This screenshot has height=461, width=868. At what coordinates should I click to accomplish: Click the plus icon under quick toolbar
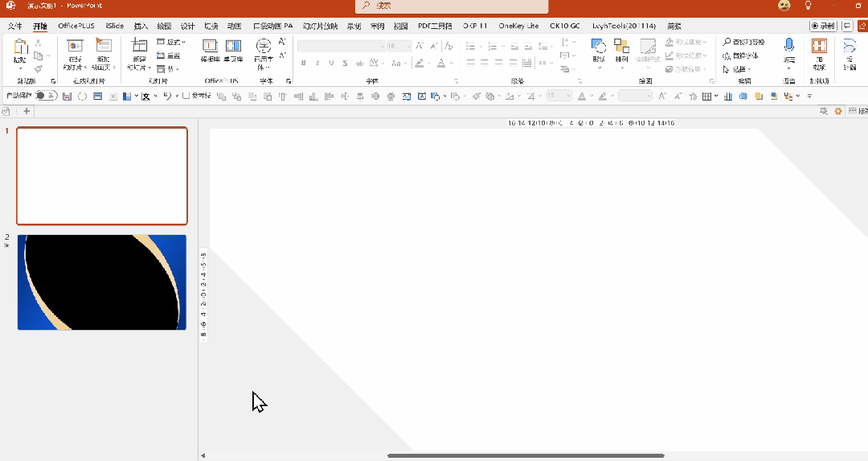(x=27, y=111)
